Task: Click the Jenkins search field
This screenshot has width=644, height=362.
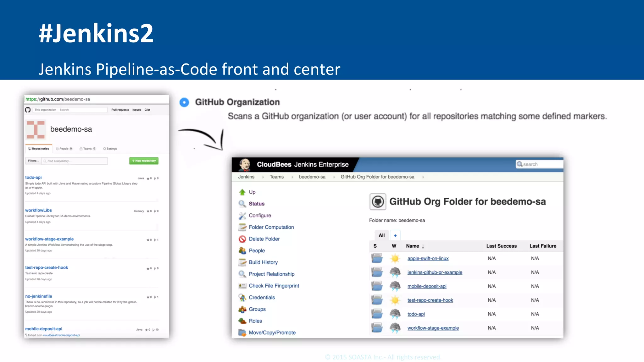Action: 539,164
